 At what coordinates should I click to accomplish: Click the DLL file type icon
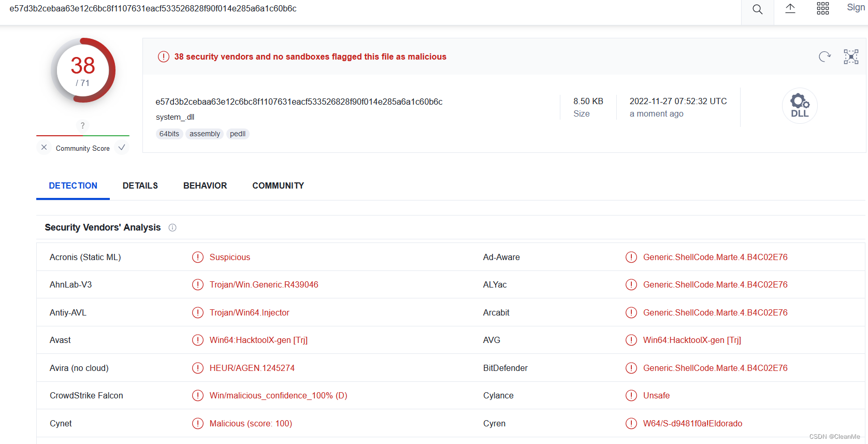(x=800, y=106)
